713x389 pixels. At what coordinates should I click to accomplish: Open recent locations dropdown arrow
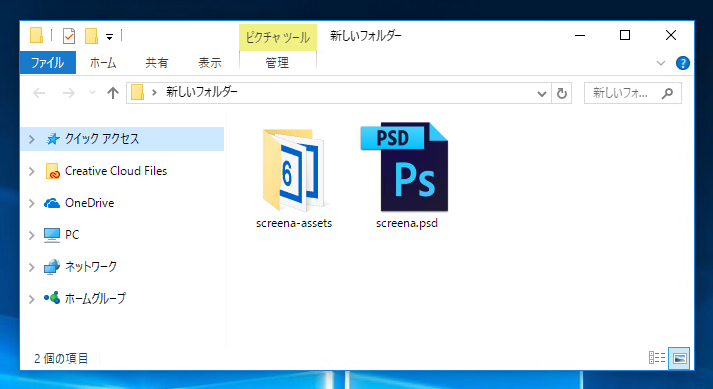pyautogui.click(x=92, y=93)
